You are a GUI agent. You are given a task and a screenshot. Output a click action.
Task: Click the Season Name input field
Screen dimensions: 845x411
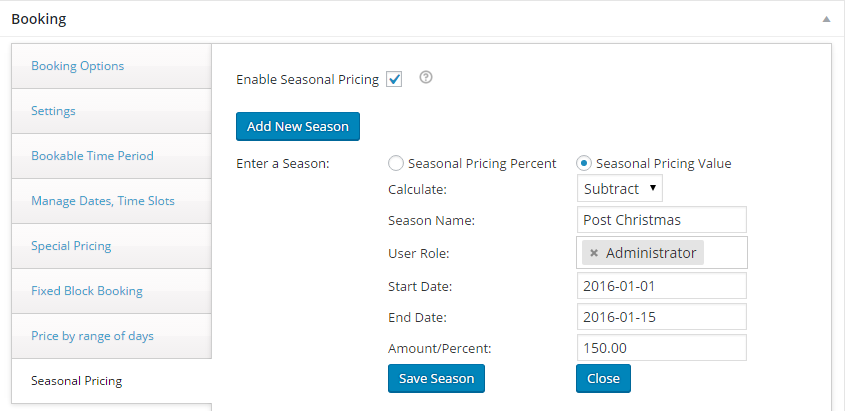[662, 220]
